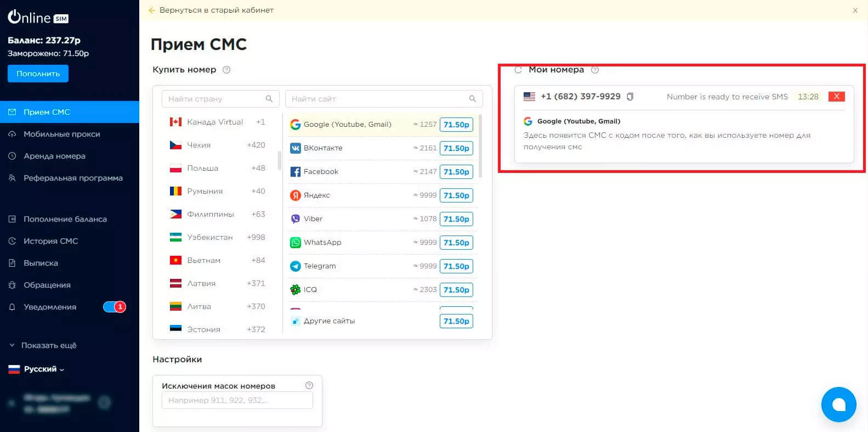Buy Facebook number for 71.50р
868x432 pixels.
[x=456, y=172]
